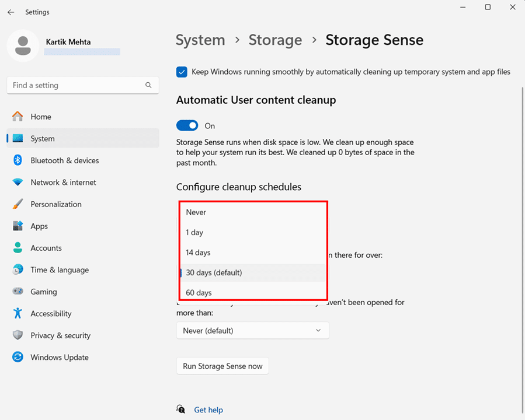The image size is (525, 420).
Task: Uncheck the Keep Windows running smoothly option
Action: click(x=182, y=72)
